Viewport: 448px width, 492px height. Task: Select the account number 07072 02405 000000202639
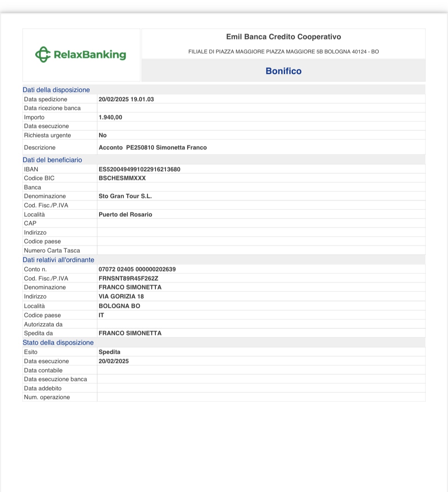pos(137,269)
